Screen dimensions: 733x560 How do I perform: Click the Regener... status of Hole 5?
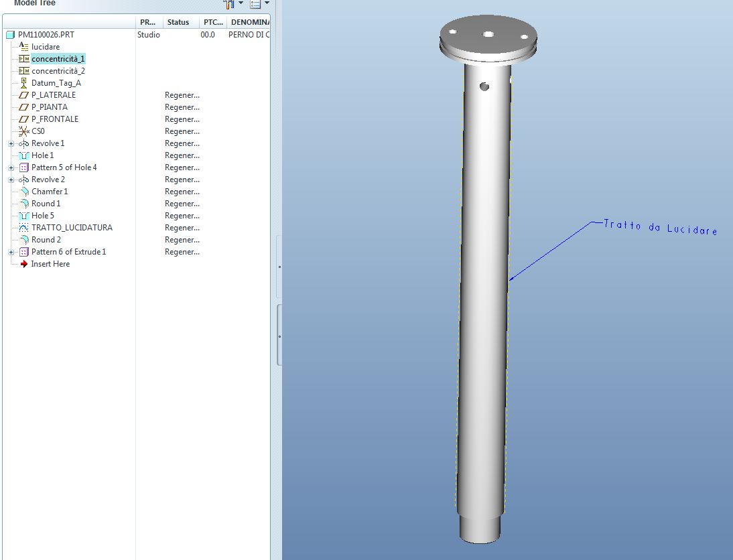pyautogui.click(x=182, y=216)
